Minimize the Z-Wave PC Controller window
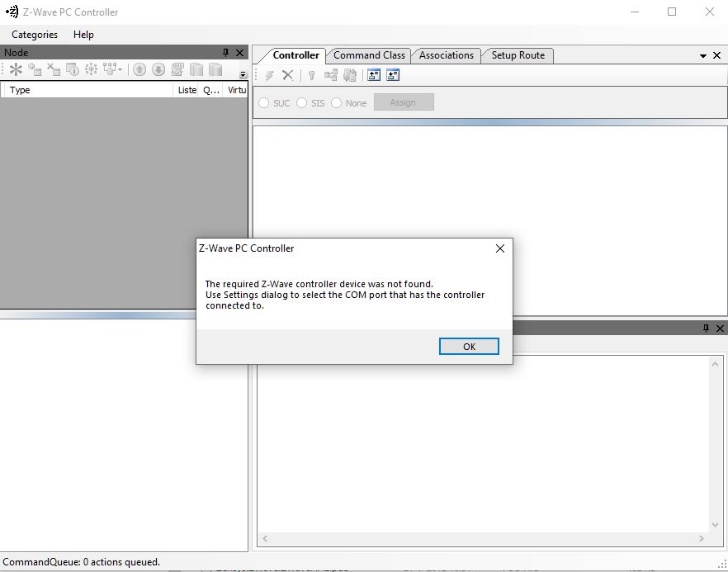The width and height of the screenshot is (728, 572). pos(636,12)
